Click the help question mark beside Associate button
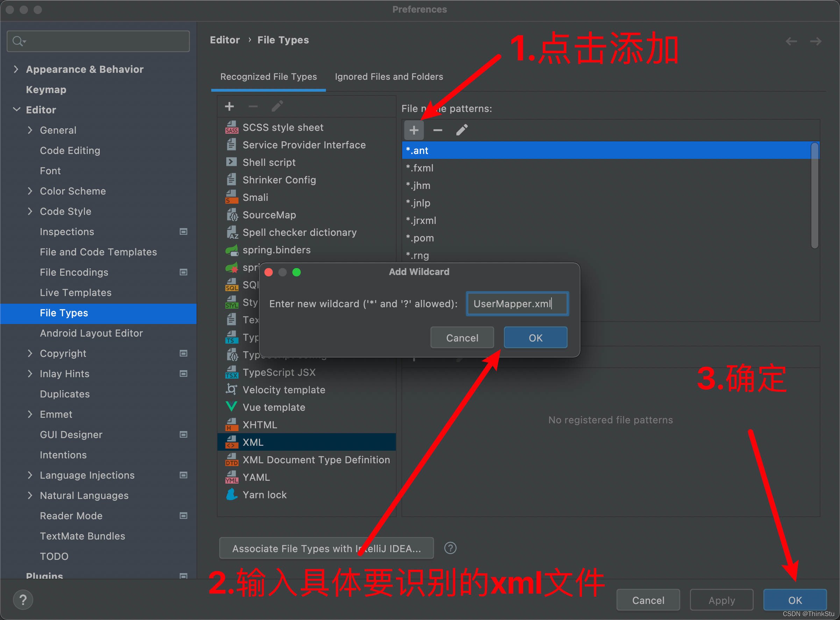This screenshot has width=840, height=620. pos(450,548)
